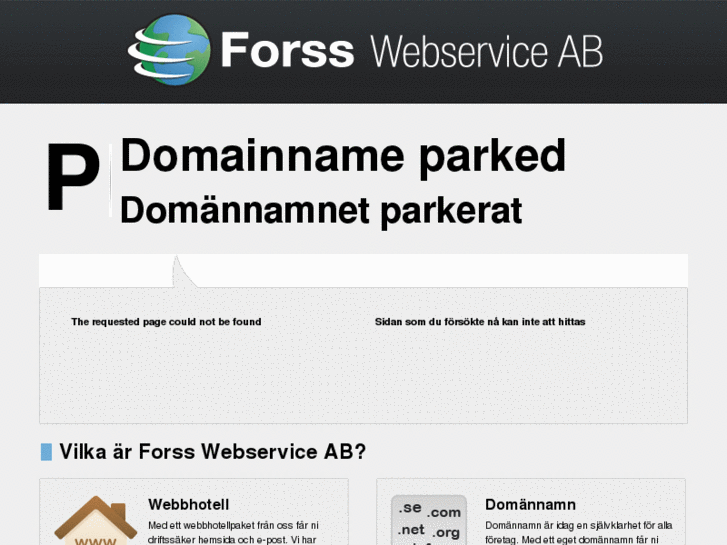
Task: Click 'Vilka är Forss Webservice AB?' heading
Action: (213, 452)
